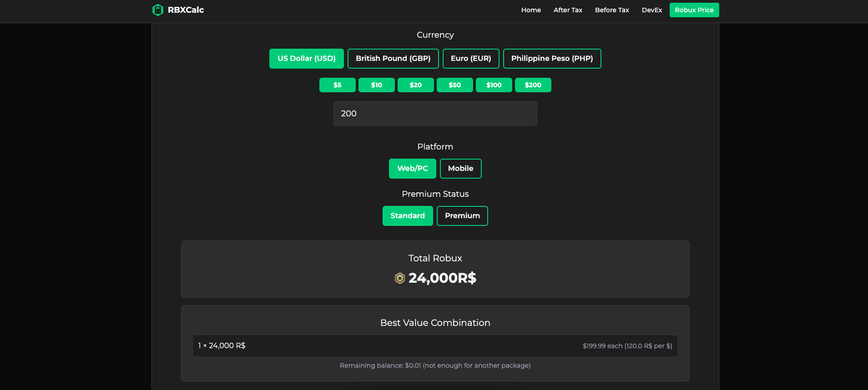The image size is (868, 390).
Task: Click the 'Platform' label
Action: click(x=435, y=147)
